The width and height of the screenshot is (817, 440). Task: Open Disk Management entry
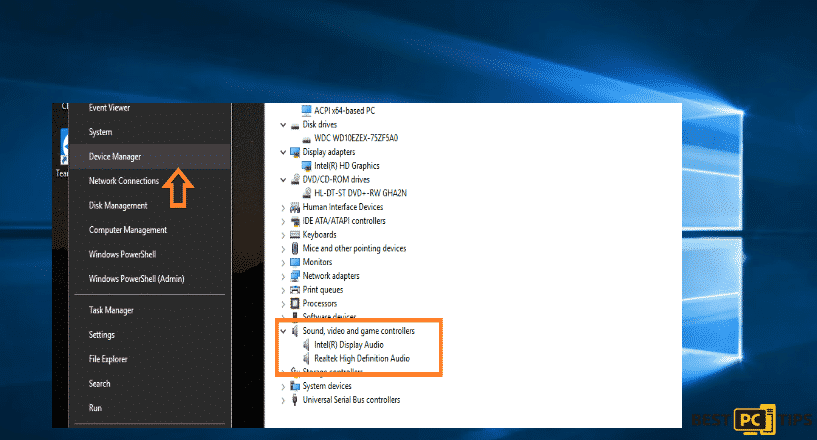tap(150, 205)
